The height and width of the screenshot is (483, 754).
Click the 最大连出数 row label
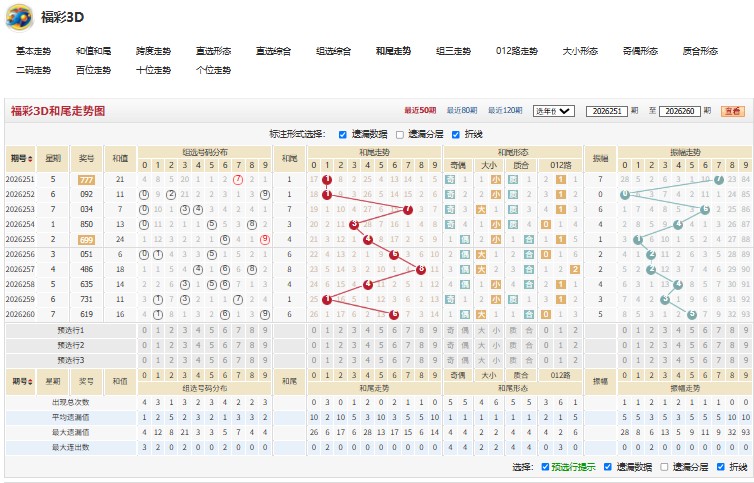tap(71, 447)
